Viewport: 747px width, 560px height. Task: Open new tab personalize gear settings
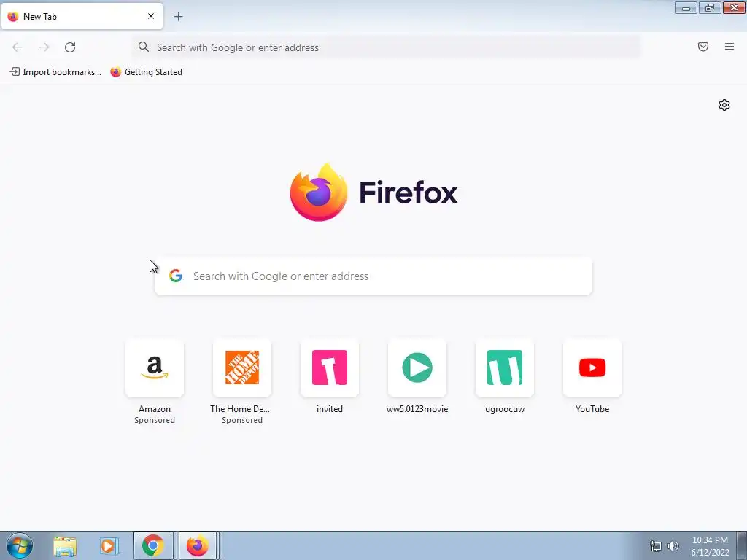point(724,105)
